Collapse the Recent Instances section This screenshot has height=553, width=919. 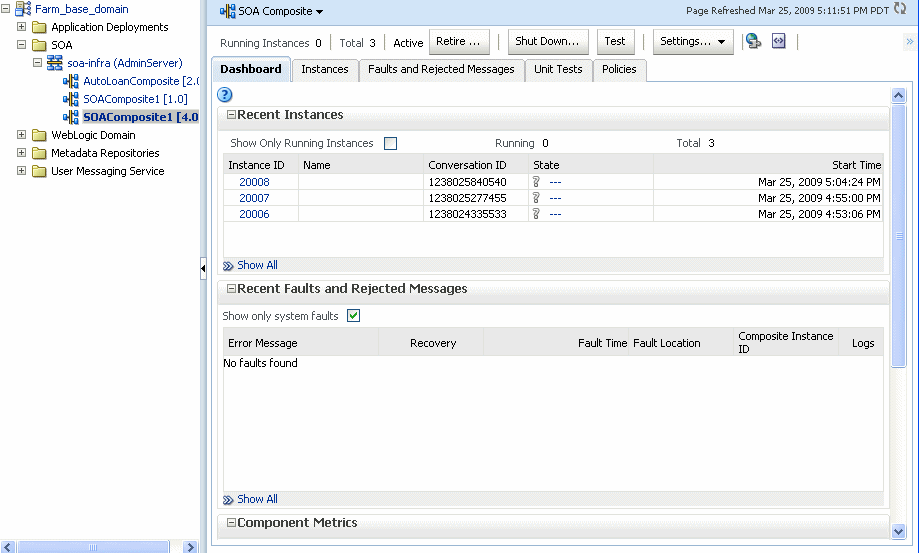[231, 115]
